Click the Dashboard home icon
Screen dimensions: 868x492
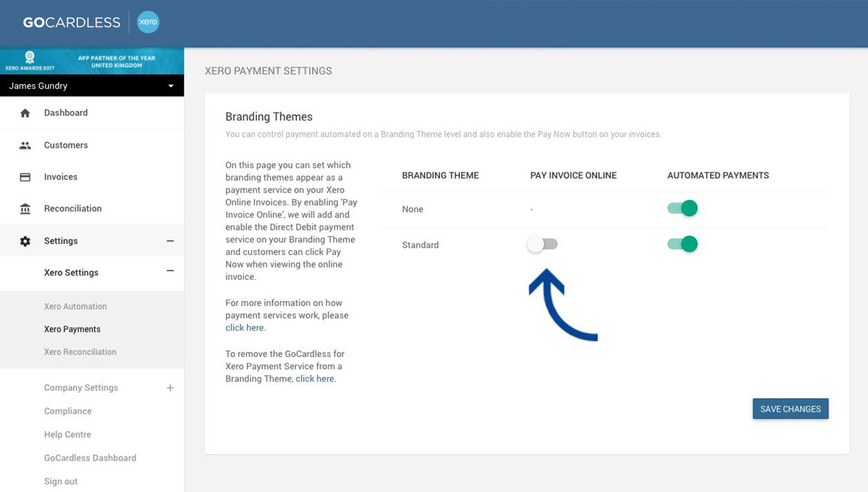(25, 113)
